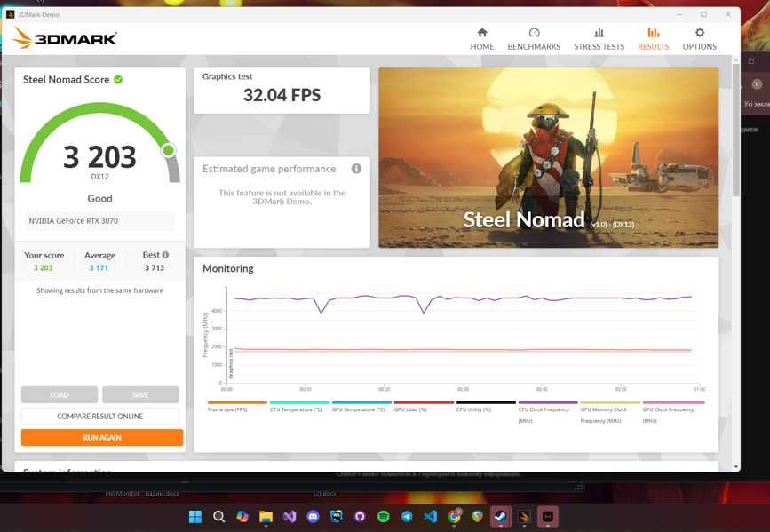
Task: Go to the BENCHMARKS tab label
Action: point(534,47)
